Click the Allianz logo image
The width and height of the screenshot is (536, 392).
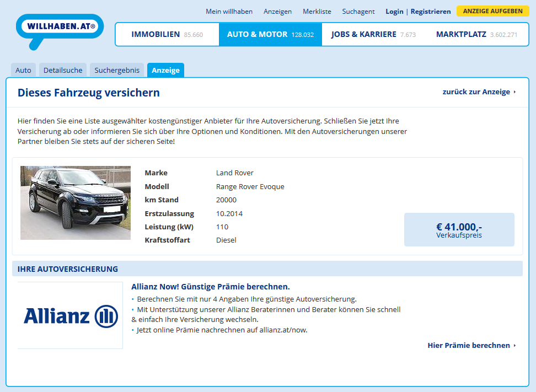click(x=70, y=316)
